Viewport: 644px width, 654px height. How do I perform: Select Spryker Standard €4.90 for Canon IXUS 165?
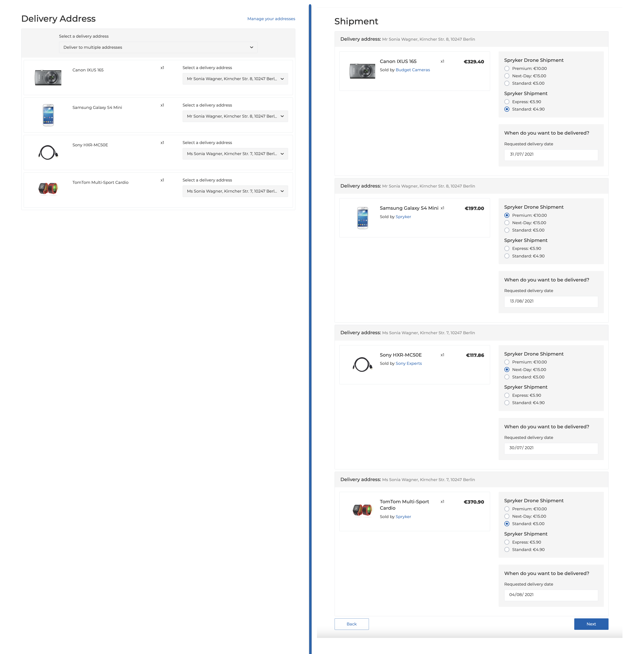coord(507,109)
